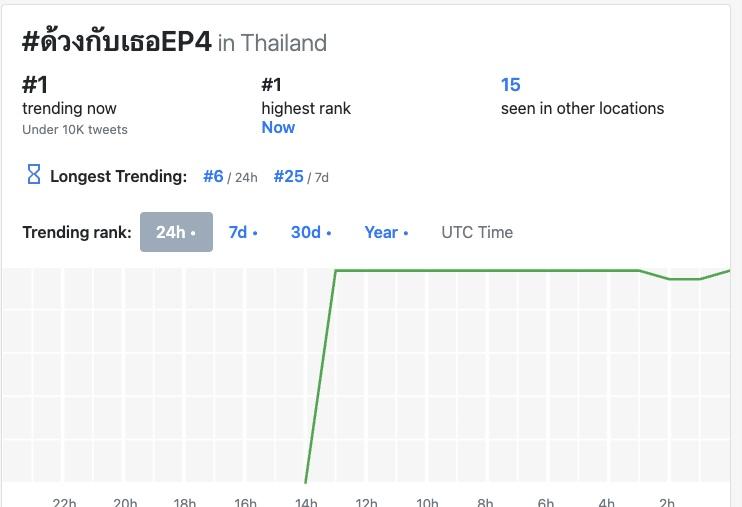Follow the #6 longest trending 24h link

(x=213, y=176)
